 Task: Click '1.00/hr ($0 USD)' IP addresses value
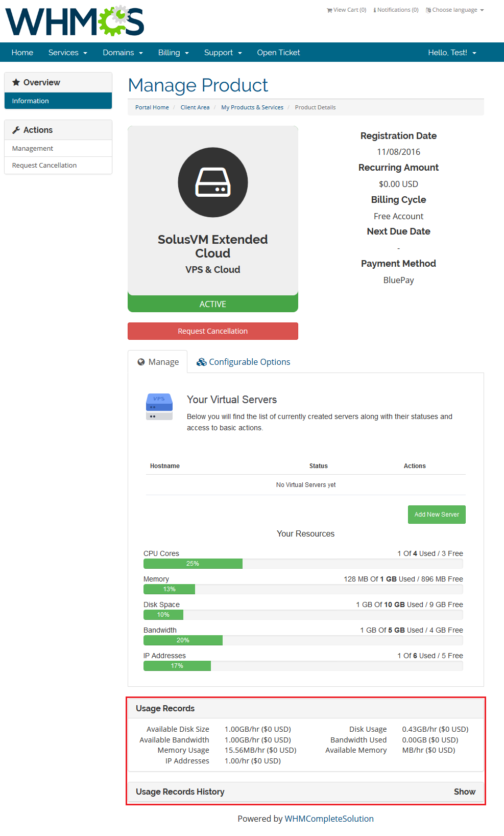253,761
